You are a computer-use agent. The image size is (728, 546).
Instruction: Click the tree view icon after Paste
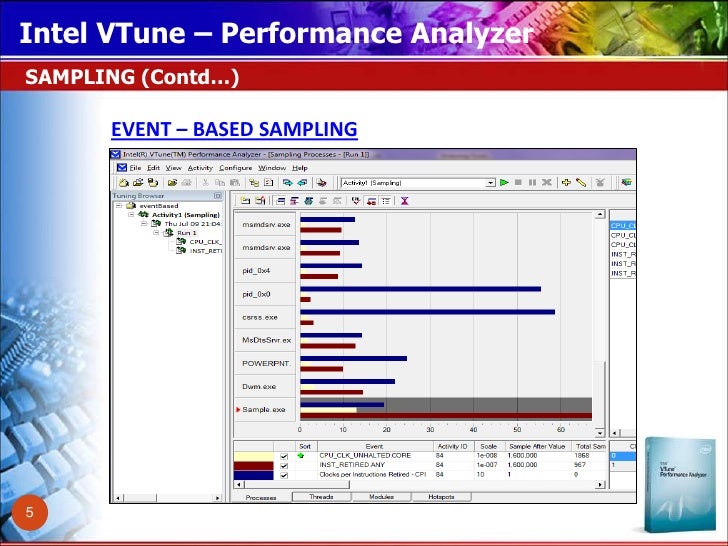point(254,182)
